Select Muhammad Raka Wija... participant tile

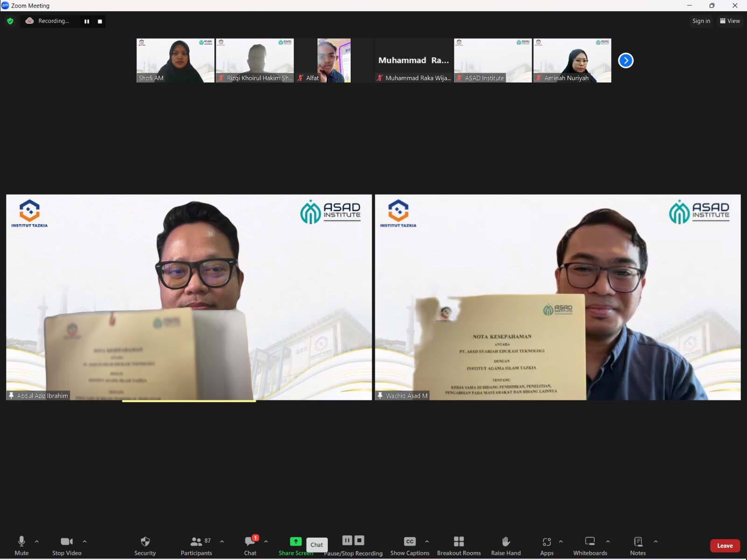point(414,61)
